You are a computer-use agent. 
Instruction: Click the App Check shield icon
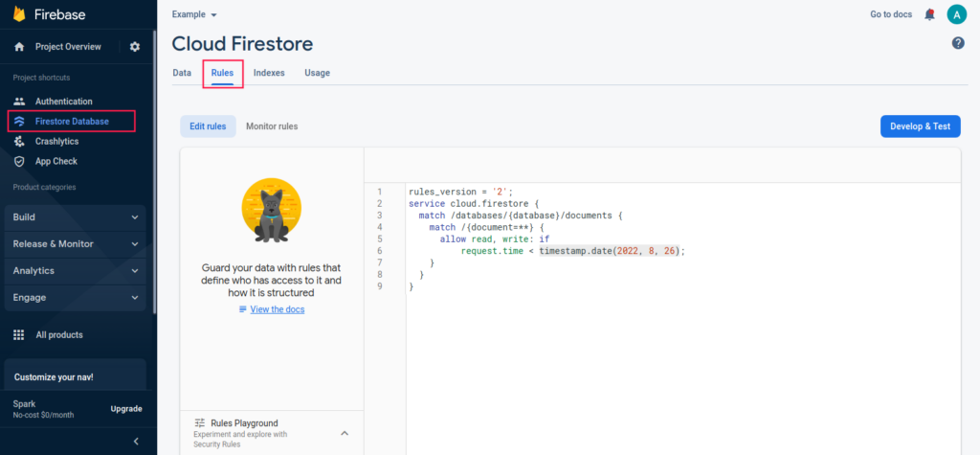(19, 162)
